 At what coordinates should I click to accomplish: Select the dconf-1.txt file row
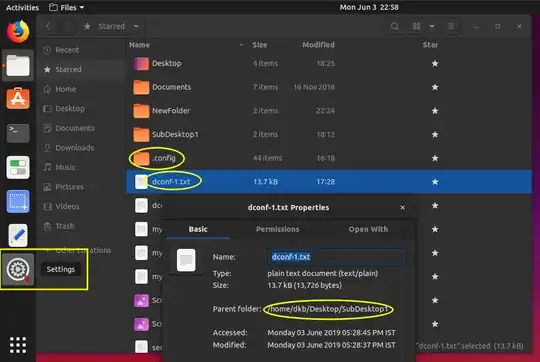click(329, 182)
